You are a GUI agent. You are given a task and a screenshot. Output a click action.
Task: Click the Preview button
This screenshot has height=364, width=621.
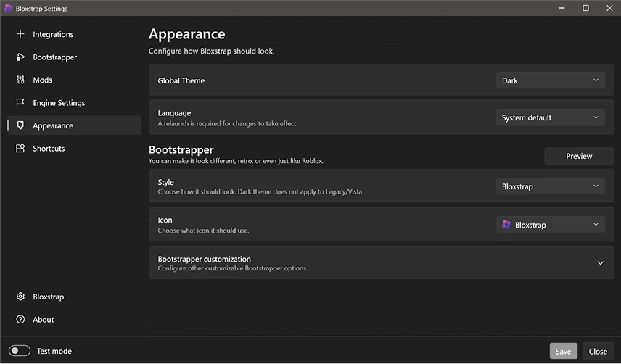tap(579, 156)
